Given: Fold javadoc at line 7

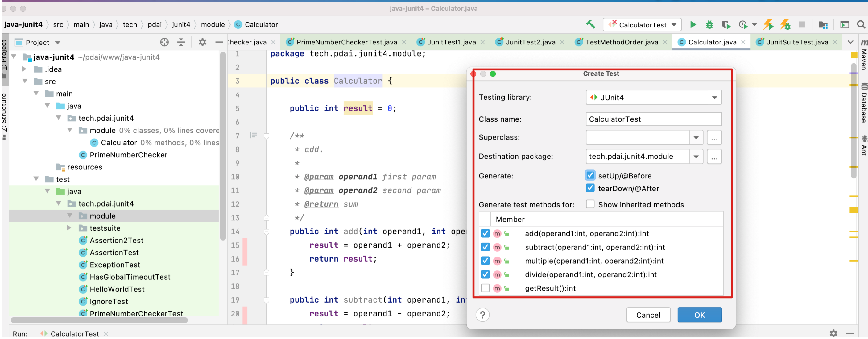Looking at the screenshot, I should [266, 136].
